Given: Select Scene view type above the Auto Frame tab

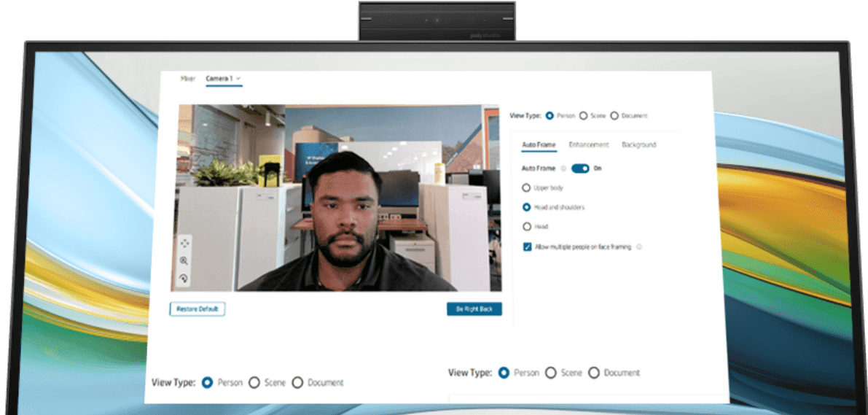Looking at the screenshot, I should [x=583, y=116].
